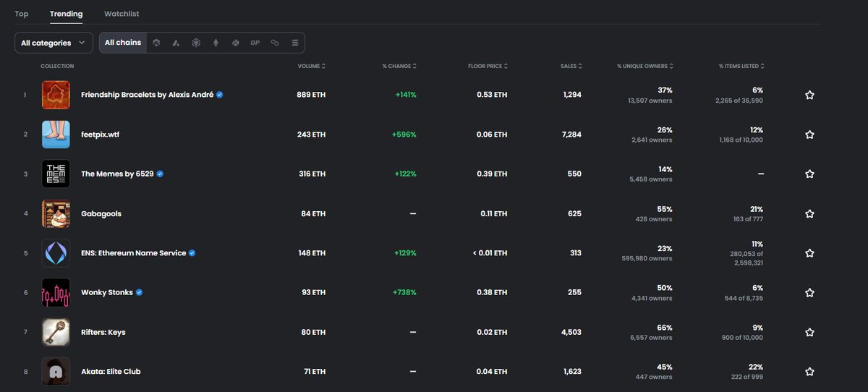
Task: Click the < 0.01 ETH floor price
Action: (x=490, y=253)
